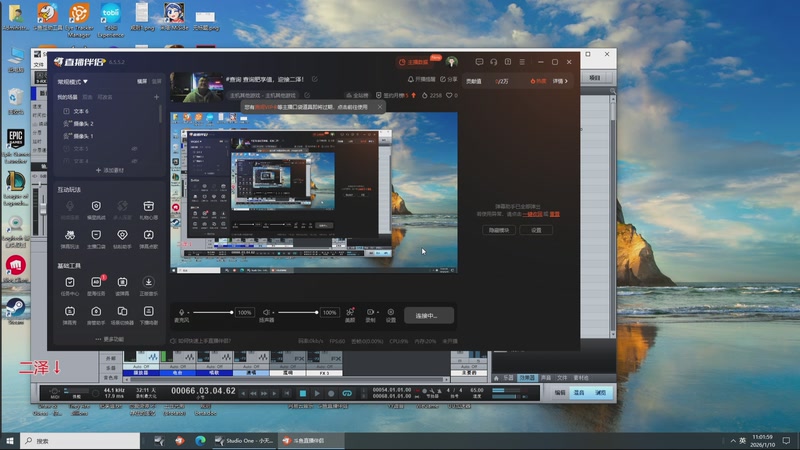Open the 正版音乐 music tool
This screenshot has width=800, height=450.
click(x=148, y=284)
